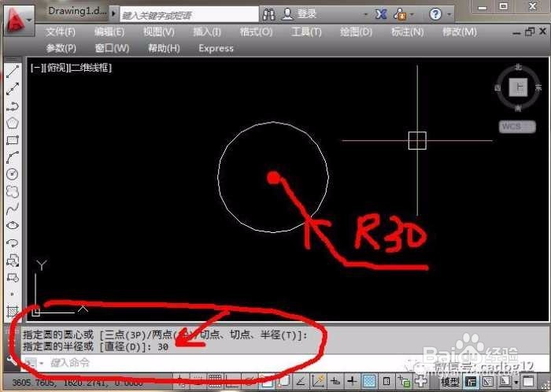
Task: Open Quick View Drawings in status bar
Action: 488,381
